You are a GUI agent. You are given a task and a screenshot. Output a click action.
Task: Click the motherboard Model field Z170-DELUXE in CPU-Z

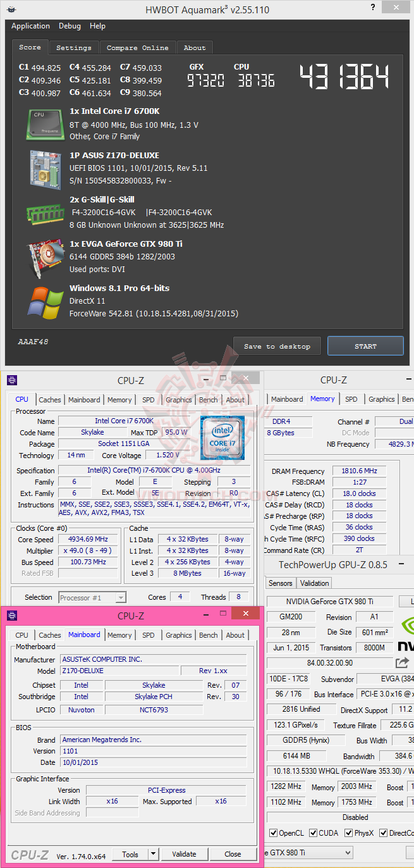pyautogui.click(x=119, y=671)
